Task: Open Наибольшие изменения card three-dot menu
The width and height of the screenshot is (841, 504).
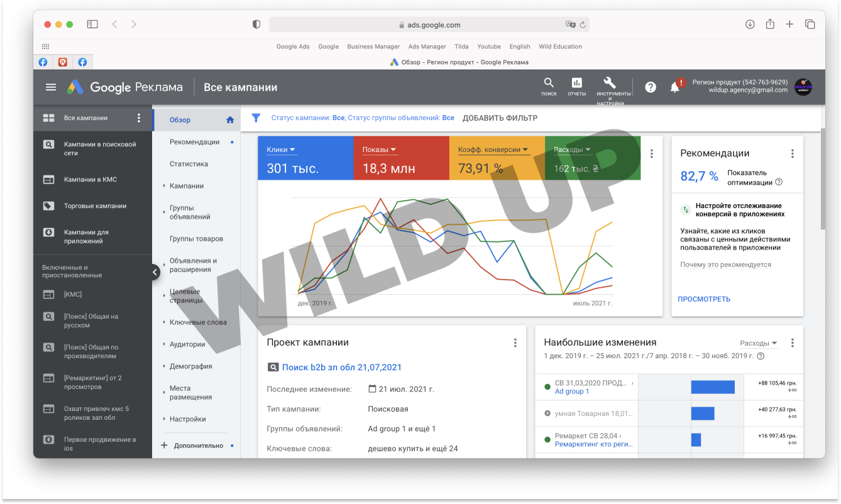Action: [792, 343]
